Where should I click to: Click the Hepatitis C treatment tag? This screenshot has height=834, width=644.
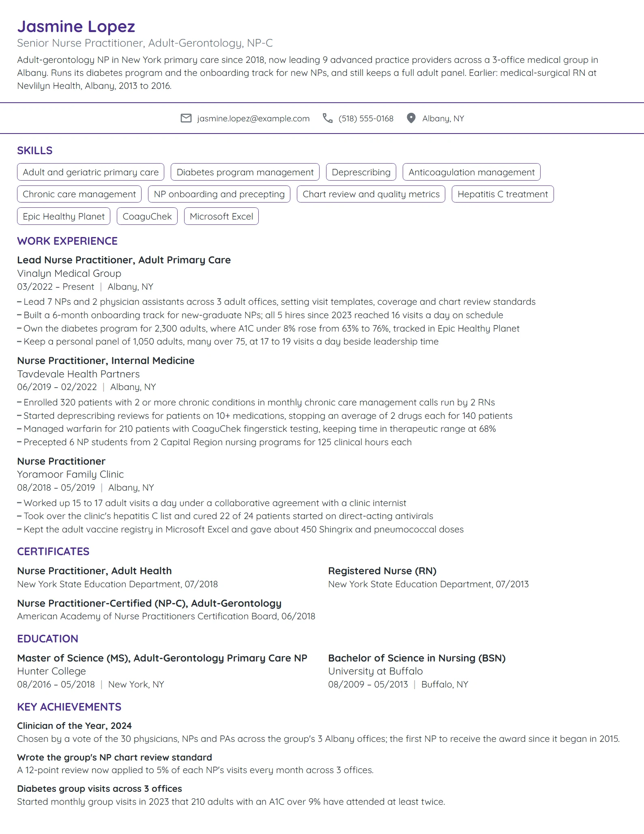[503, 194]
